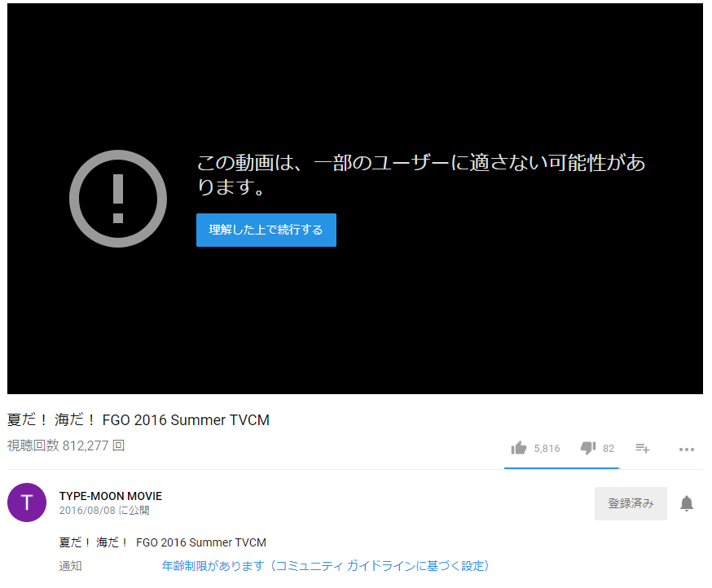Click the 5,816 like count

[x=547, y=449]
